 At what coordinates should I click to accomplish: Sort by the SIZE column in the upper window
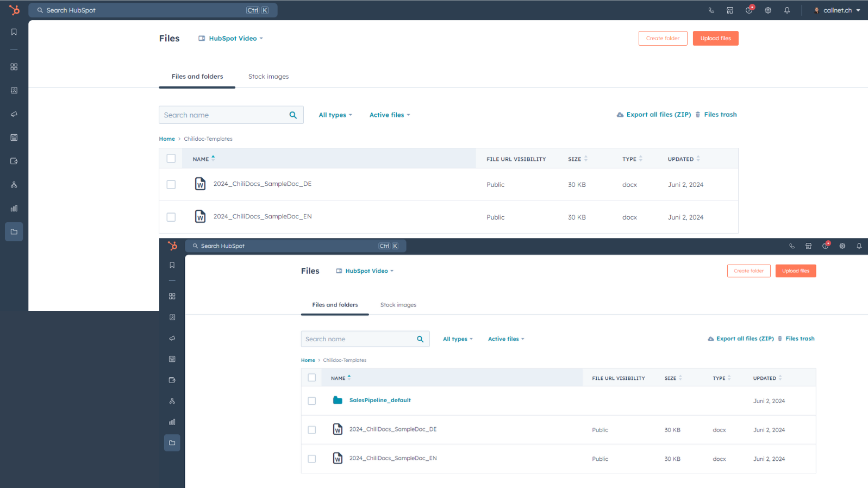[578, 159]
